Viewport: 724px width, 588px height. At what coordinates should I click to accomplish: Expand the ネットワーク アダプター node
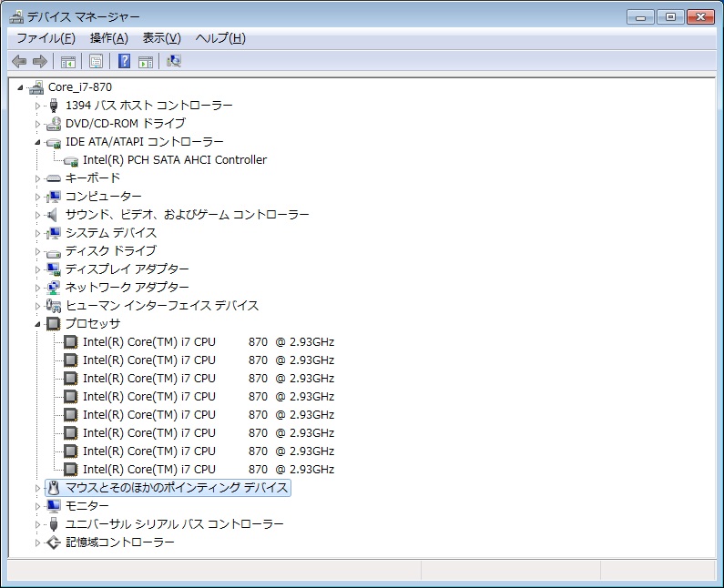click(37, 288)
